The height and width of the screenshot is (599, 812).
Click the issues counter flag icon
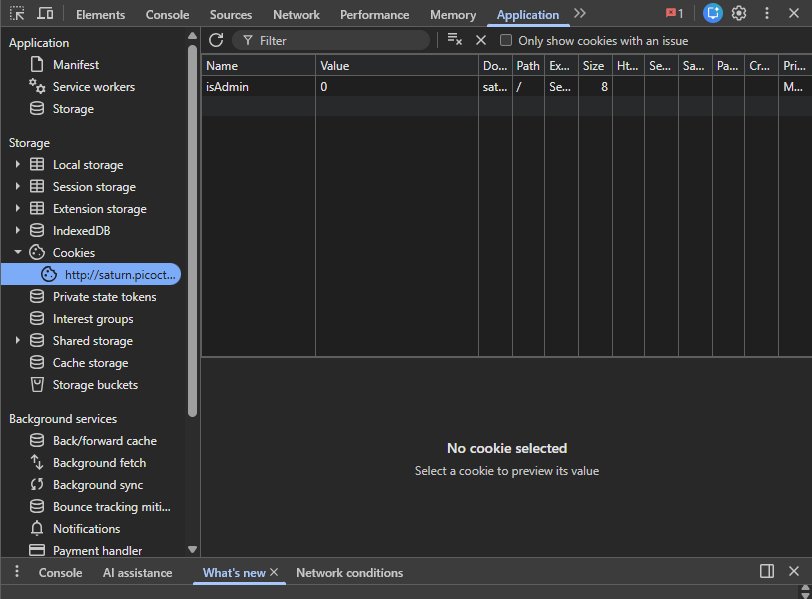point(674,13)
